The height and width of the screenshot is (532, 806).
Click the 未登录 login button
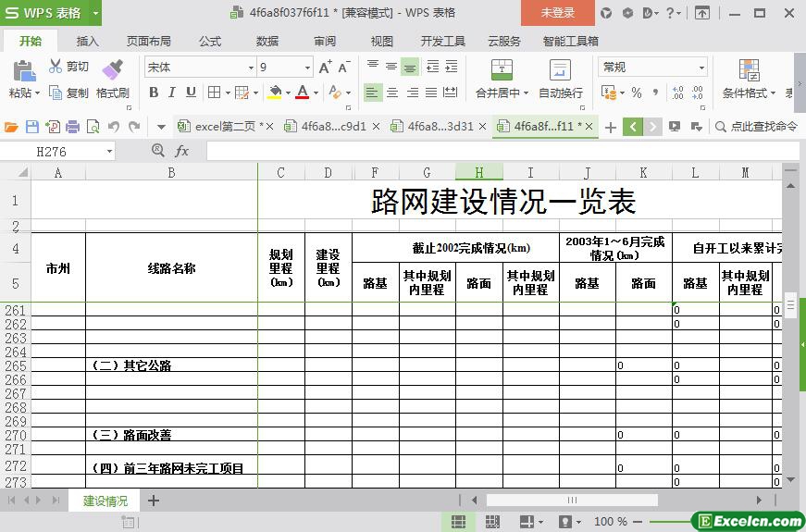[557, 13]
